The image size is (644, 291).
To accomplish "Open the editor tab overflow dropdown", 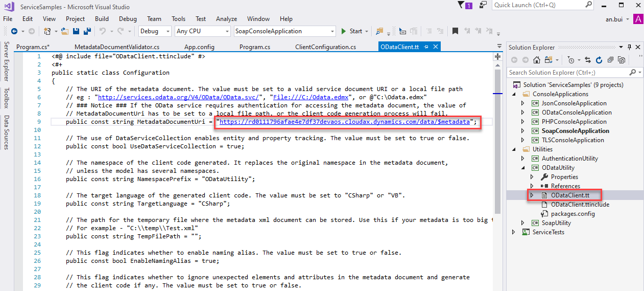I will pos(499,47).
